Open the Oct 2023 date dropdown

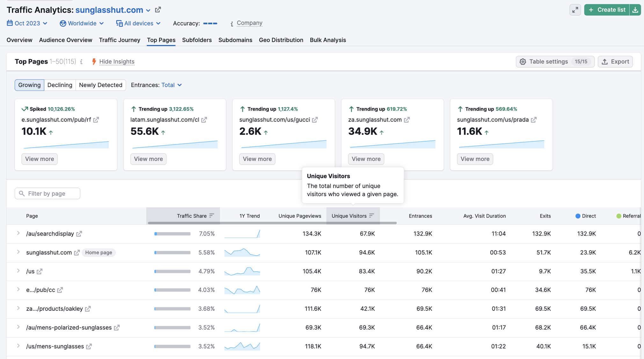click(27, 23)
